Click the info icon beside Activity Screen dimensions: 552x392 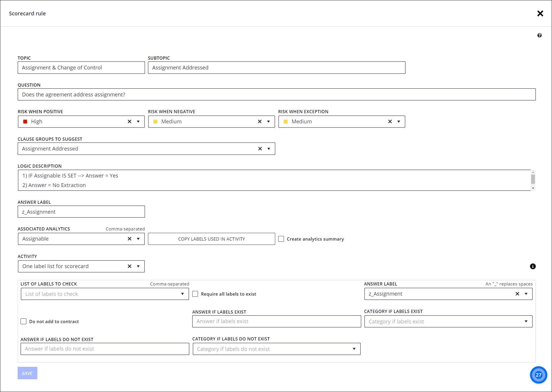[x=533, y=266]
